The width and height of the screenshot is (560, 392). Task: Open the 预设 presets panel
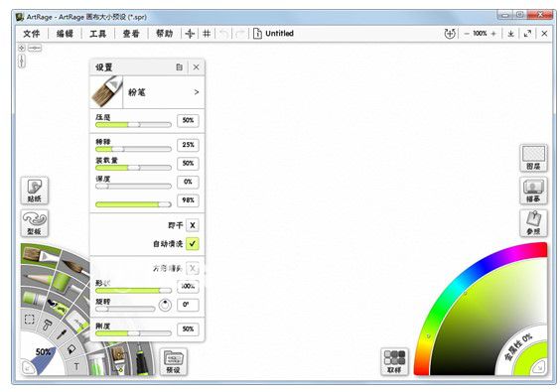[173, 361]
